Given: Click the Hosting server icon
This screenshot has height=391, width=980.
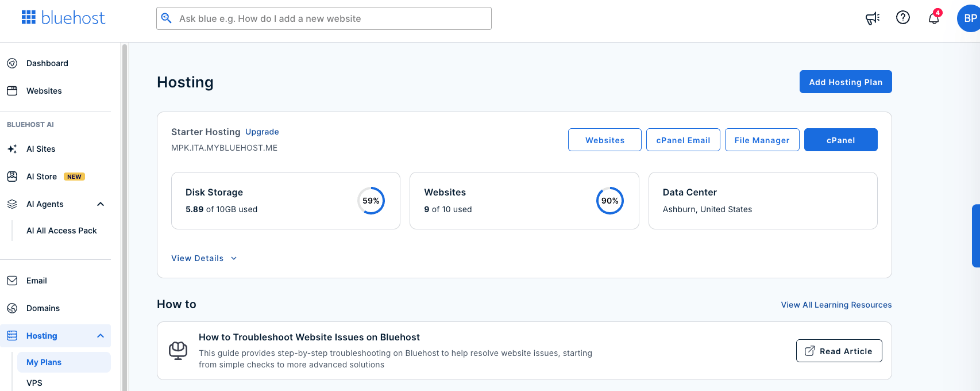Looking at the screenshot, I should click(12, 336).
